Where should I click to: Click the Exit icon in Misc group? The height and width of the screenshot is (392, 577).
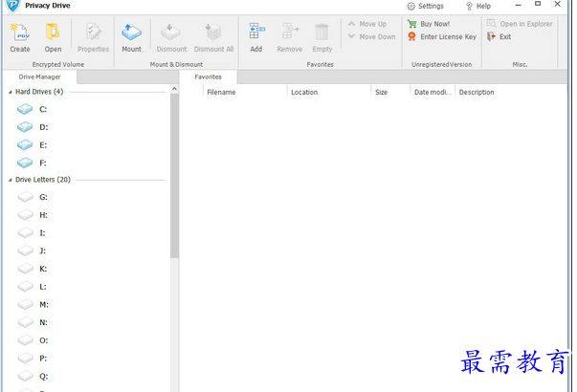492,36
